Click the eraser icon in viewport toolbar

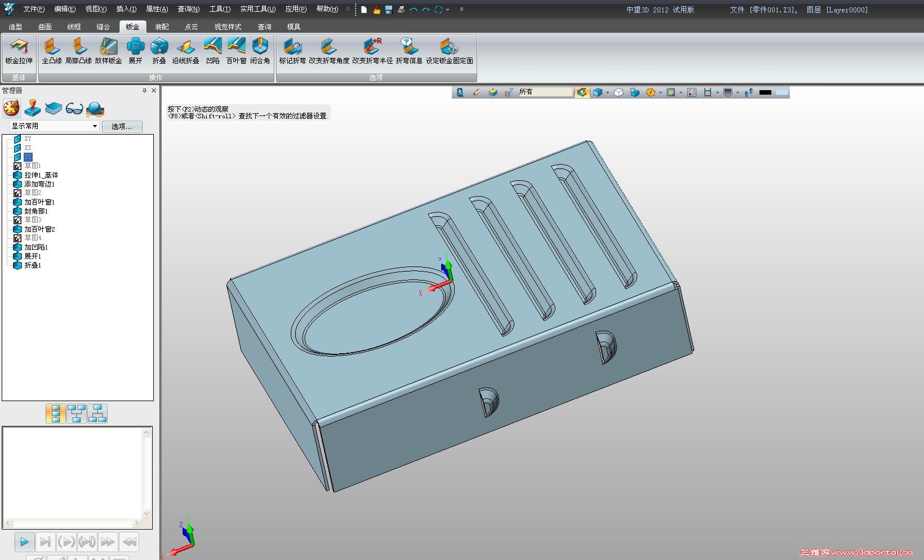(477, 92)
